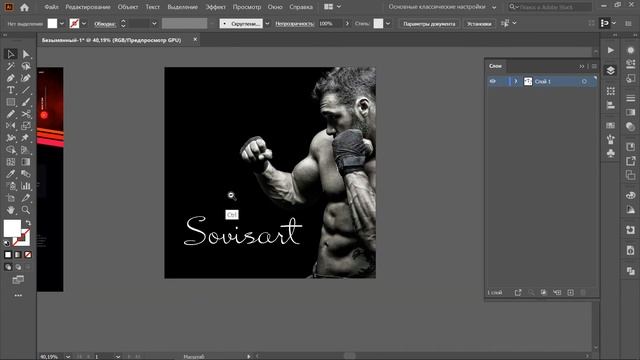Open the brush definition dropdown arrow
This screenshot has height=360, width=640.
click(267, 24)
